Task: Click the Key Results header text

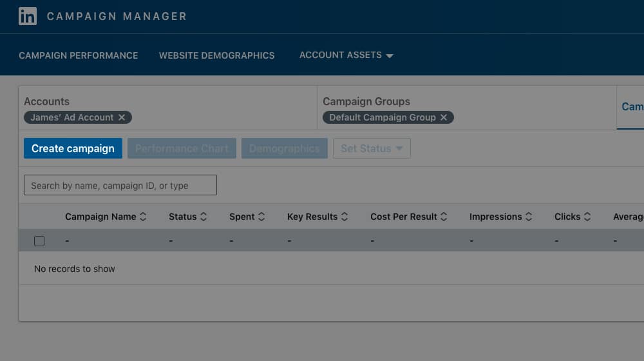Action: coord(312,217)
